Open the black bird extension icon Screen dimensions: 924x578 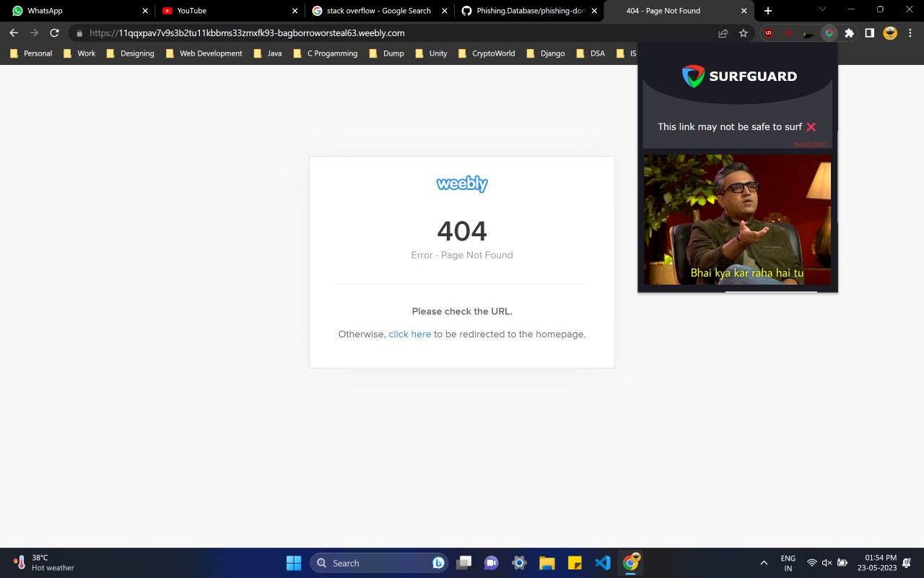[809, 33]
